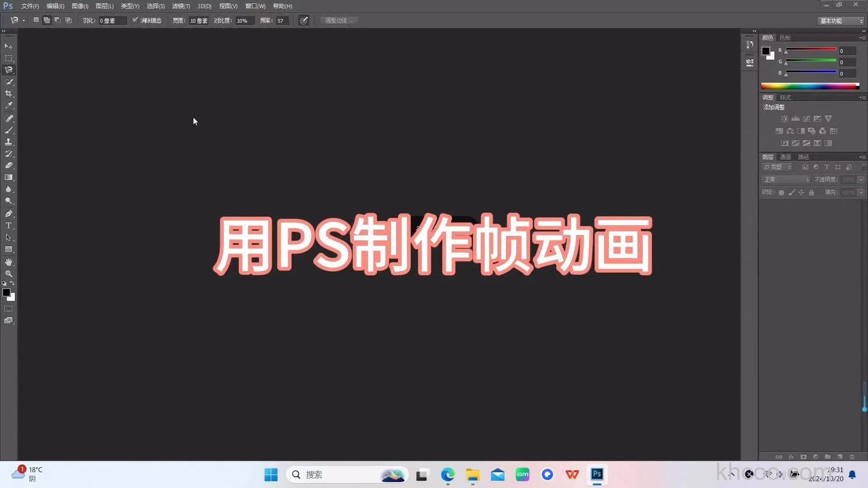
Task: Select the Move tool
Action: (x=9, y=46)
